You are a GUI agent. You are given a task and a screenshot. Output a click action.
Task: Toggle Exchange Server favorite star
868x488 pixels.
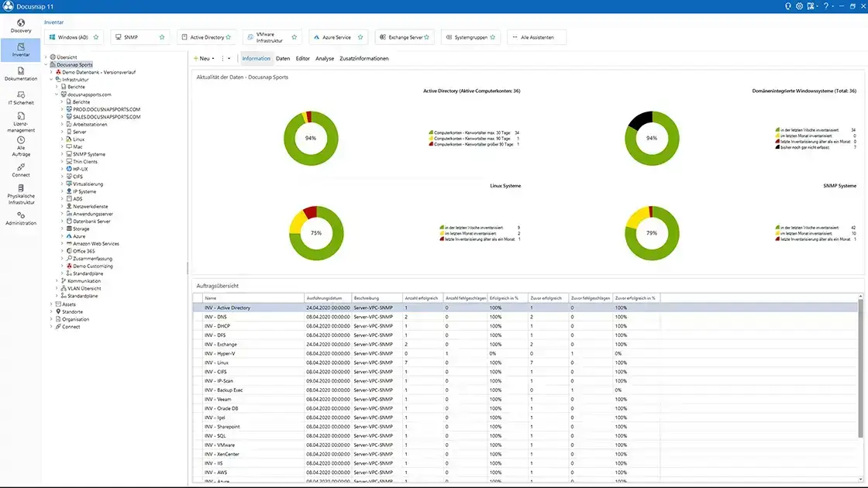pos(426,37)
